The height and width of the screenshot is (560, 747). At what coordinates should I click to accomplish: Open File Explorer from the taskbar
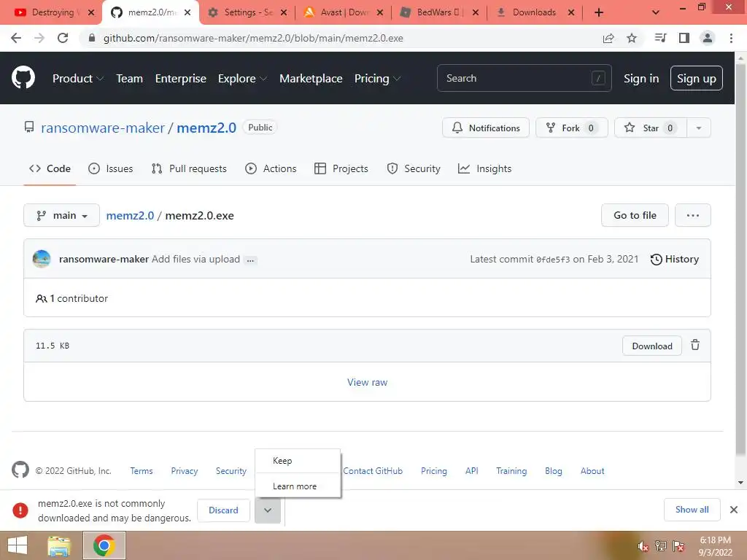pyautogui.click(x=59, y=545)
